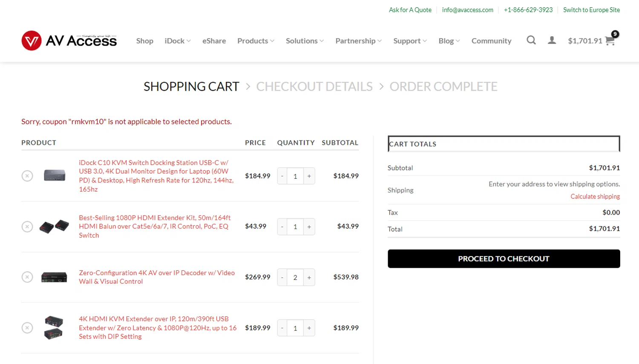Edit quantity field showing 2
The height and width of the screenshot is (364, 639).
(295, 277)
